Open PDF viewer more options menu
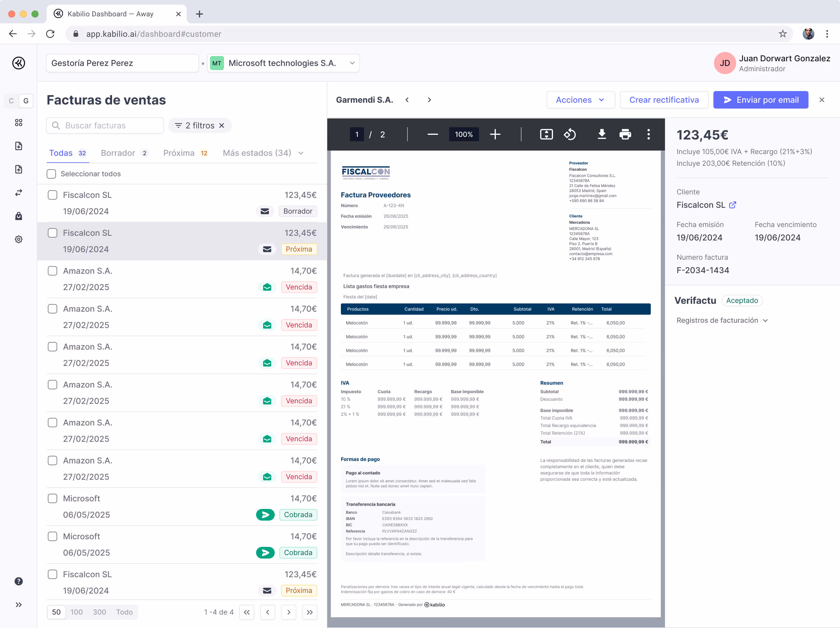 (x=648, y=134)
